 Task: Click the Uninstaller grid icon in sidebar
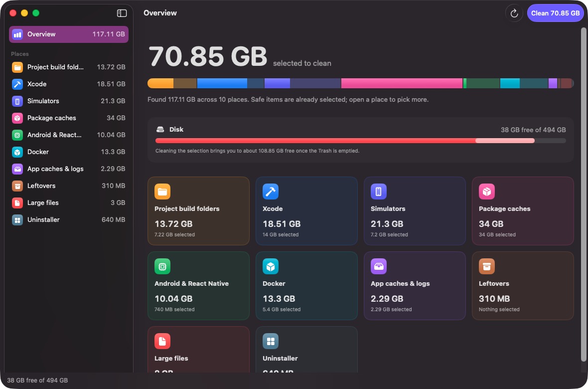tap(17, 219)
